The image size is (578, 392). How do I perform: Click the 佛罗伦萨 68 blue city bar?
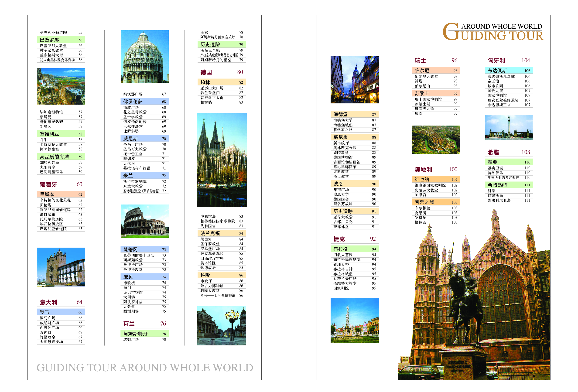144,102
